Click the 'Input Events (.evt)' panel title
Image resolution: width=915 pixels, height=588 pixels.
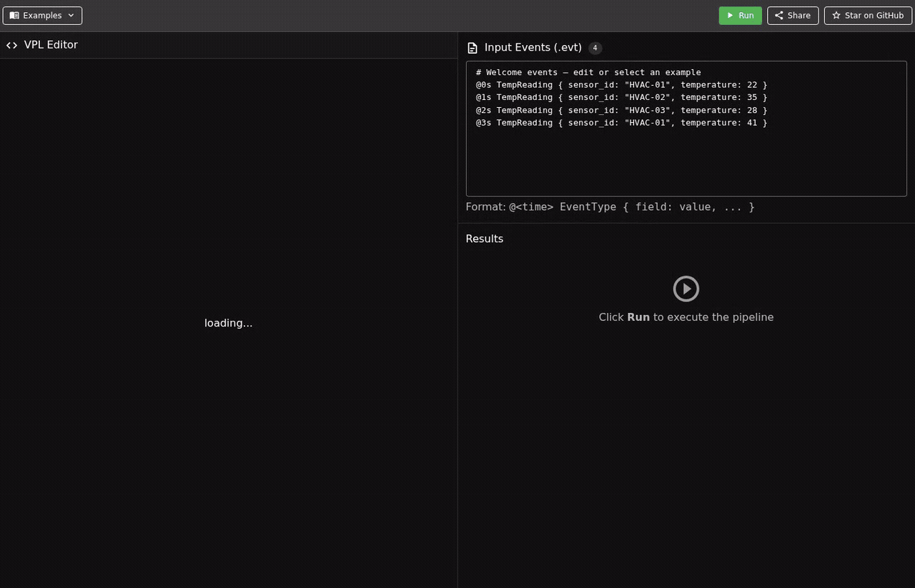coord(533,47)
